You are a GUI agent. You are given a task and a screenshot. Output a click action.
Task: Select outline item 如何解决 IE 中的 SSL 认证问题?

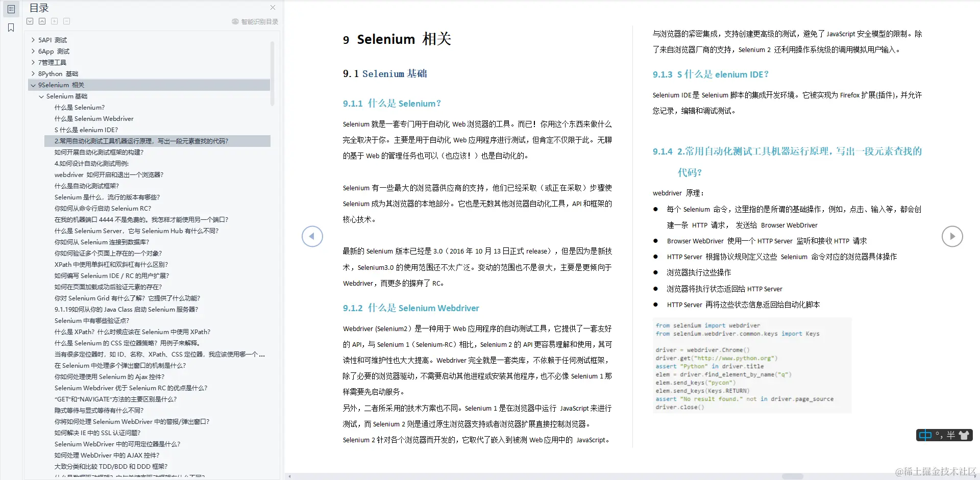tap(97, 433)
